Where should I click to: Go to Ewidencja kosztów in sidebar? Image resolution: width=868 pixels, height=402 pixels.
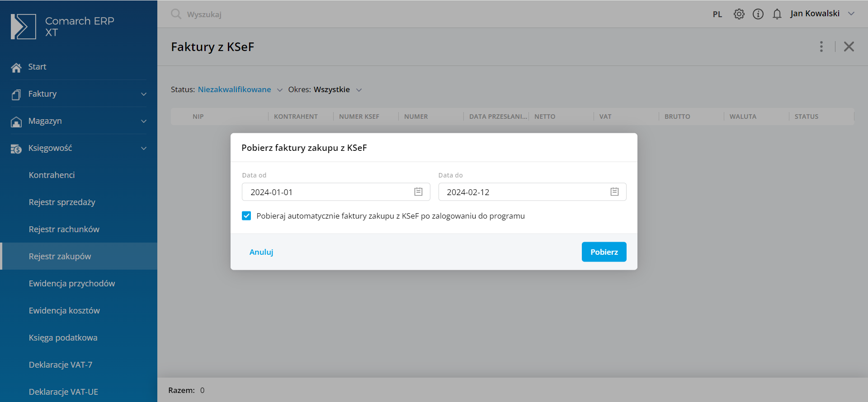[x=64, y=311]
